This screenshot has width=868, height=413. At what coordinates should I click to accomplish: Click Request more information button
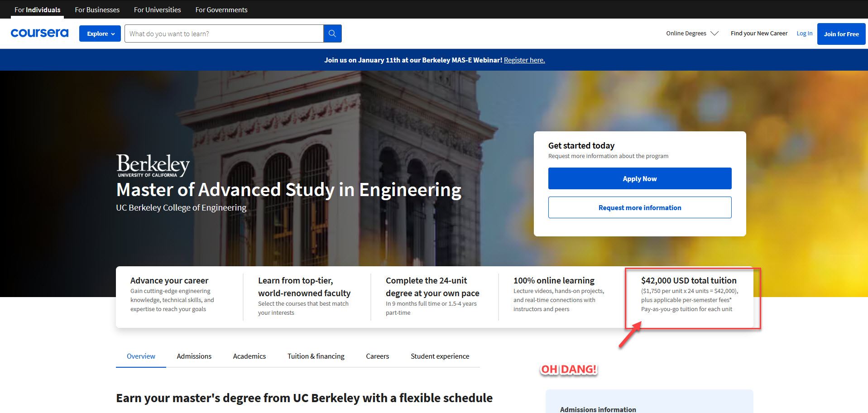[640, 207]
